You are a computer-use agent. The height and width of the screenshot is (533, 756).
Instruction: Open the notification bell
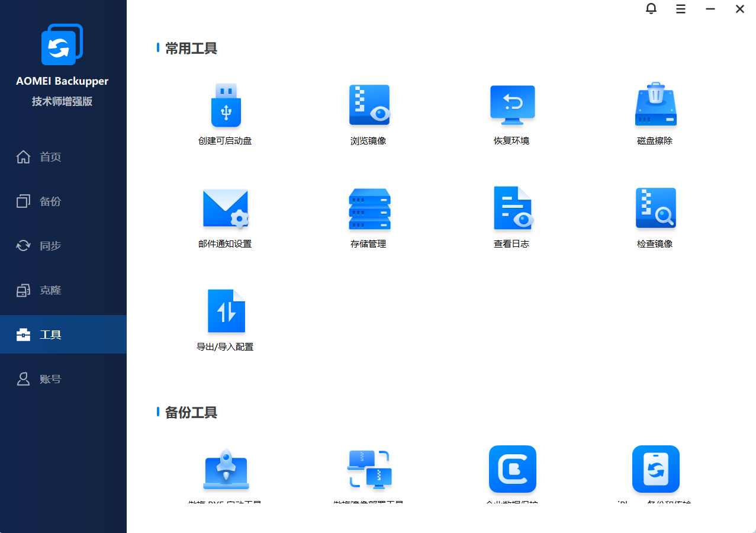pos(651,9)
